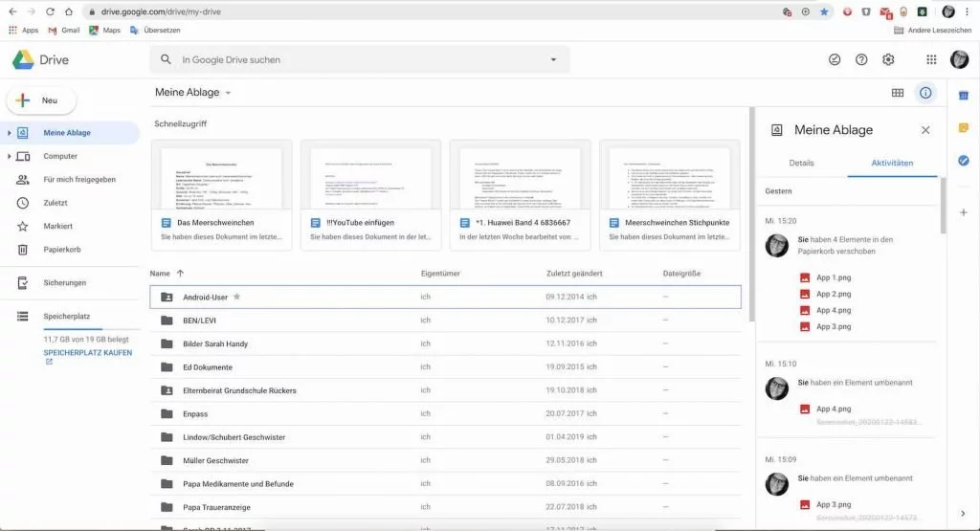
Task: Click the SPEICHERPLATZ KAUFEN link
Action: point(87,353)
